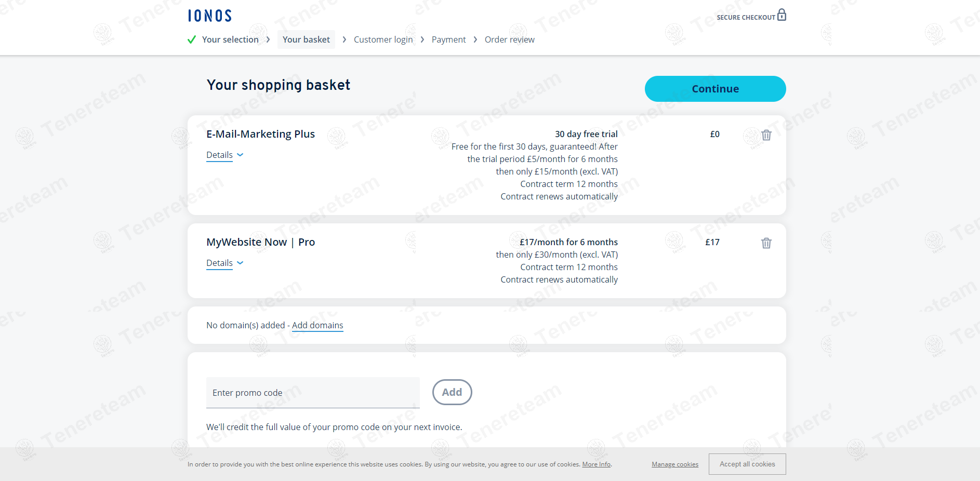This screenshot has width=980, height=481.
Task: Click the 30 day free trial text
Action: (586, 134)
